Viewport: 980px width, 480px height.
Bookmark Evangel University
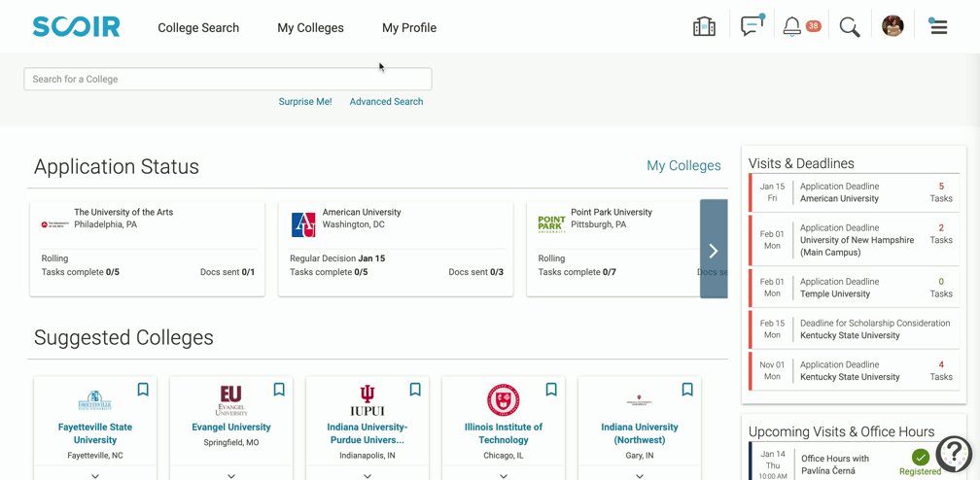[x=279, y=390]
